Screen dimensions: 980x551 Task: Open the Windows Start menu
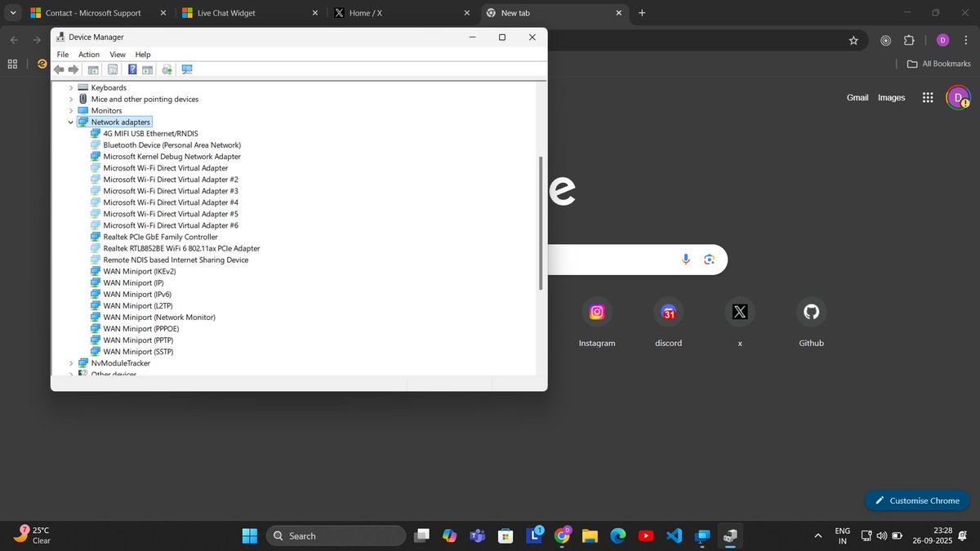[x=249, y=535]
